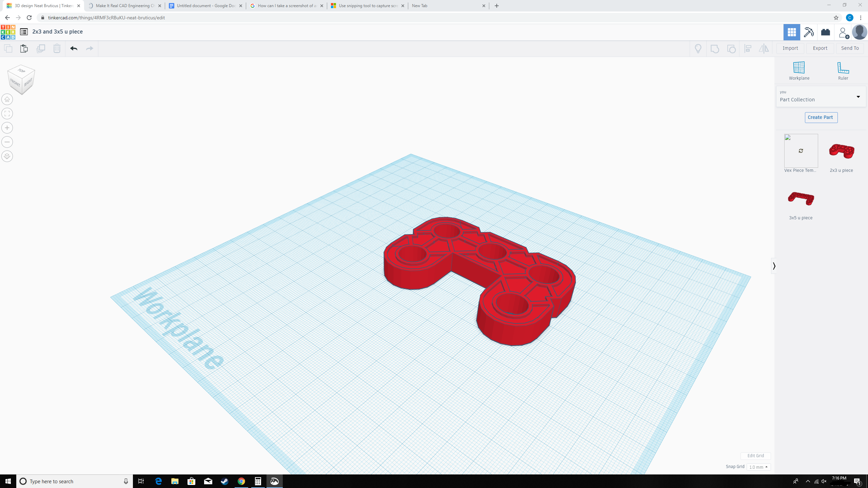Select the 2x3 u piece part
This screenshot has height=488, width=868.
(x=841, y=151)
